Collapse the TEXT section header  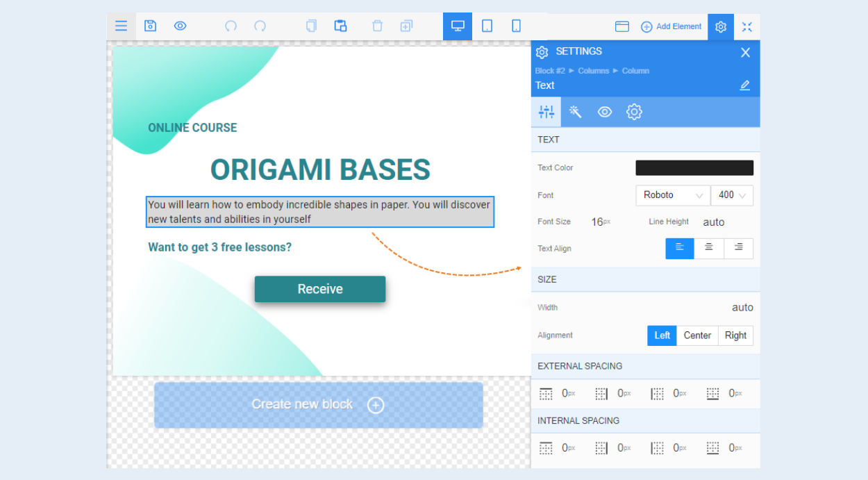point(646,140)
